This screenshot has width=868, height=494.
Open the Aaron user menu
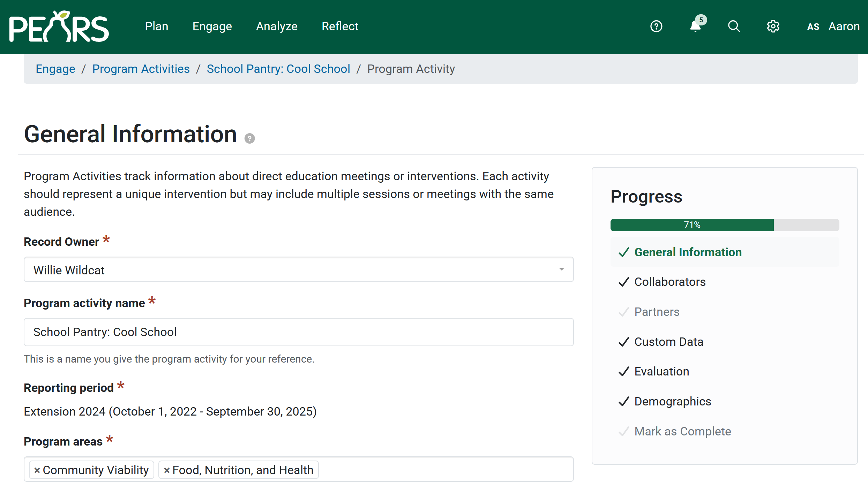tap(844, 26)
